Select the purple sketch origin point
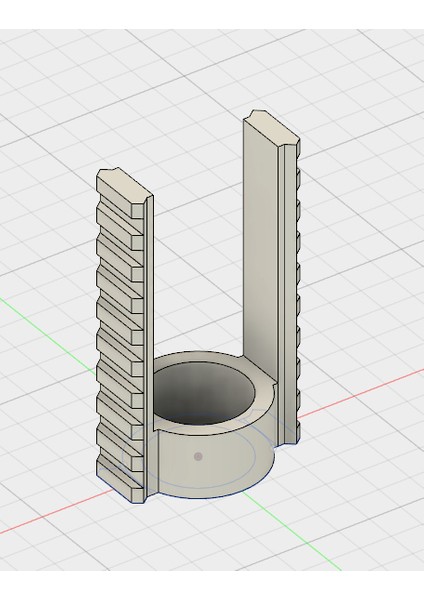The height and width of the screenshot is (600, 424). [198, 456]
